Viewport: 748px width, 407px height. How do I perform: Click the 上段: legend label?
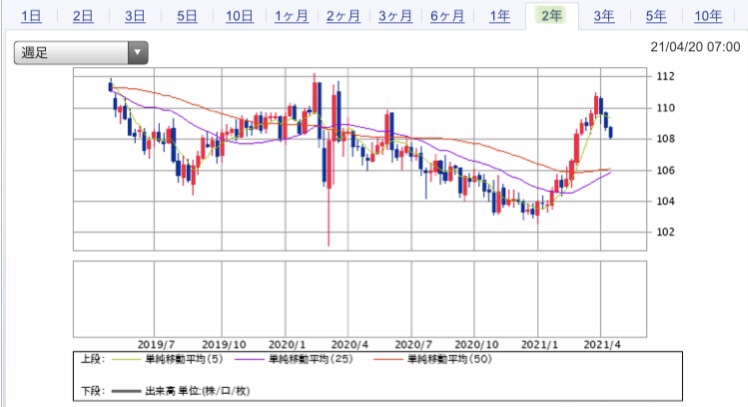93,359
